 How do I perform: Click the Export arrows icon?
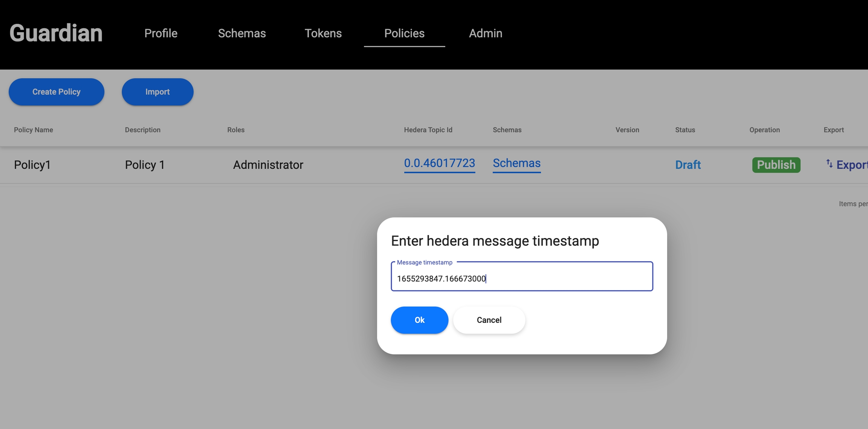[x=829, y=163]
